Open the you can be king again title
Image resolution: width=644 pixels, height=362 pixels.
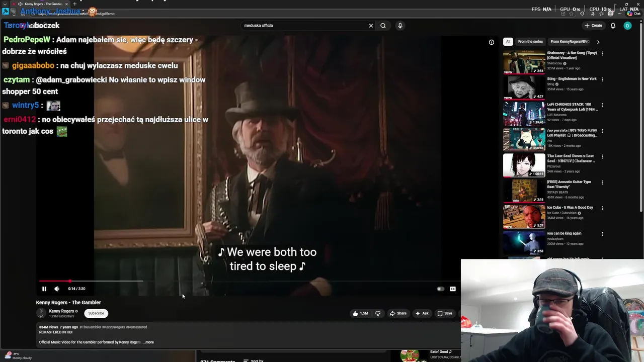tap(564, 233)
